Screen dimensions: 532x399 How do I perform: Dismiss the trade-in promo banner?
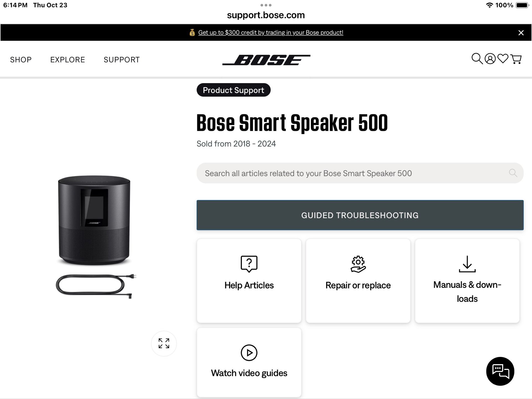[x=521, y=32]
